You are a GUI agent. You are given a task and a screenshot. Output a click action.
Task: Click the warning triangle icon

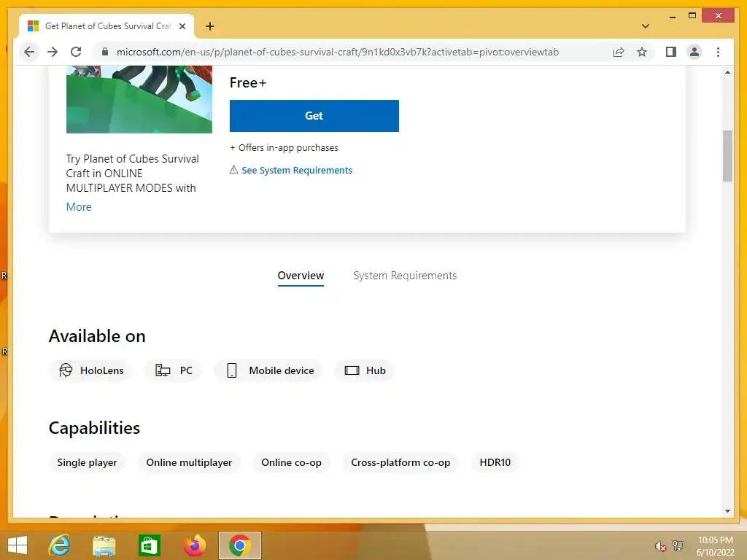(234, 170)
